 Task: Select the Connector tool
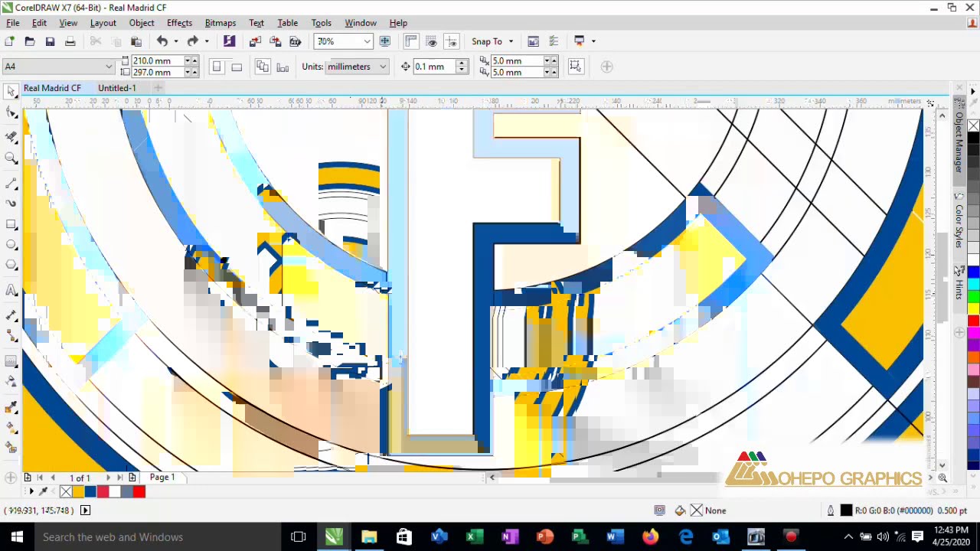11,336
